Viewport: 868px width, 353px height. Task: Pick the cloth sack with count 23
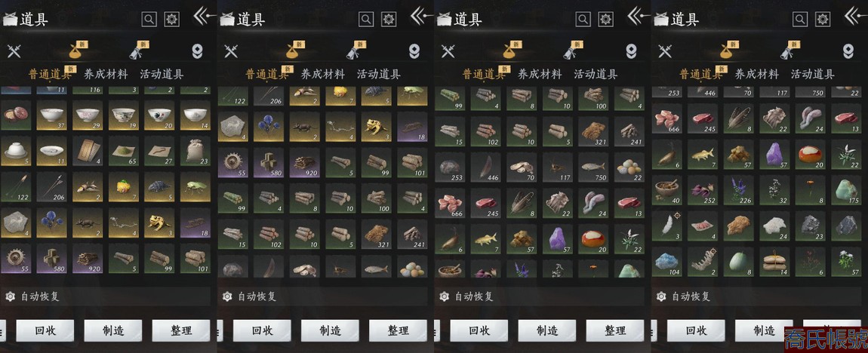point(195,151)
